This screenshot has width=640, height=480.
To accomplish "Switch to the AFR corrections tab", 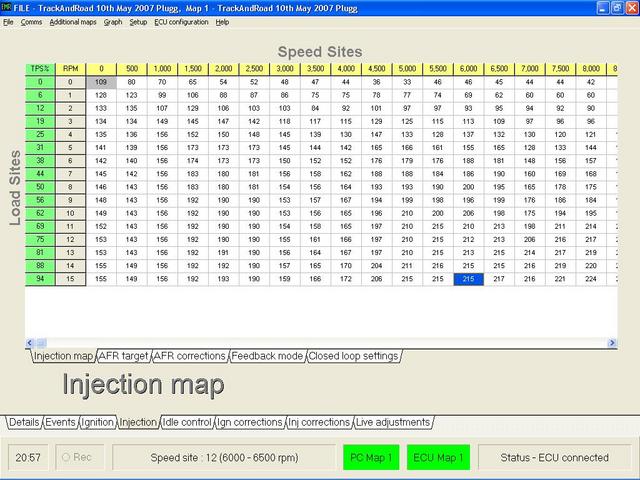I will tap(190, 356).
